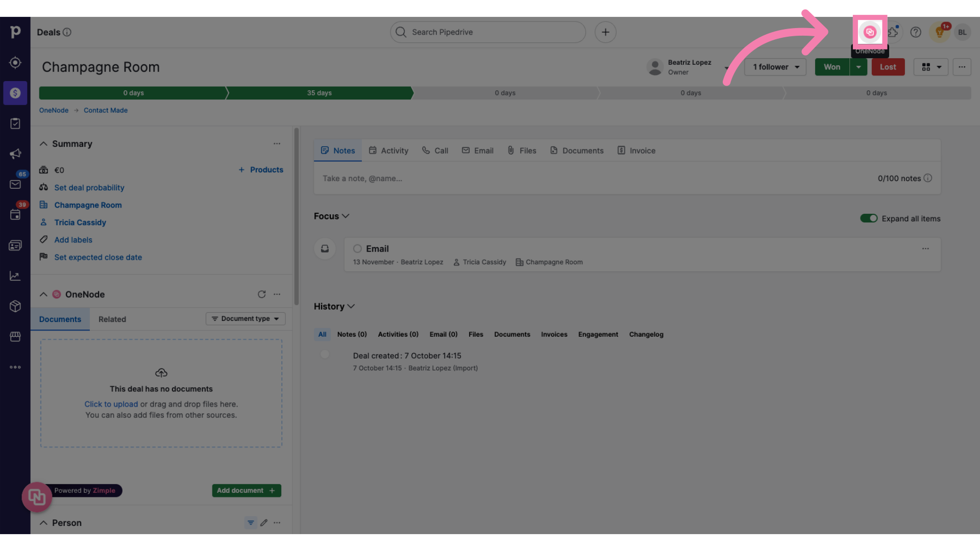Click the refresh OneNode data icon
The width and height of the screenshot is (980, 551).
(261, 294)
